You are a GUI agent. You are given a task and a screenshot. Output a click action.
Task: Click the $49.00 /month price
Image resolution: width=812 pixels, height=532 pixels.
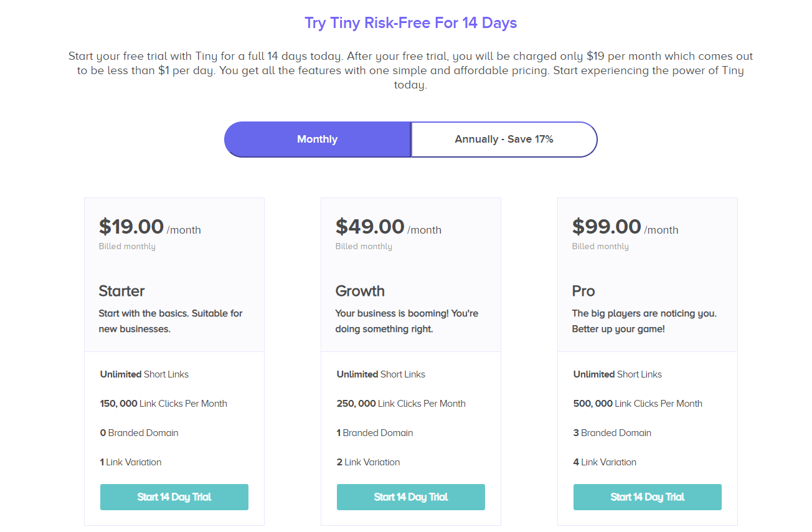coord(388,227)
